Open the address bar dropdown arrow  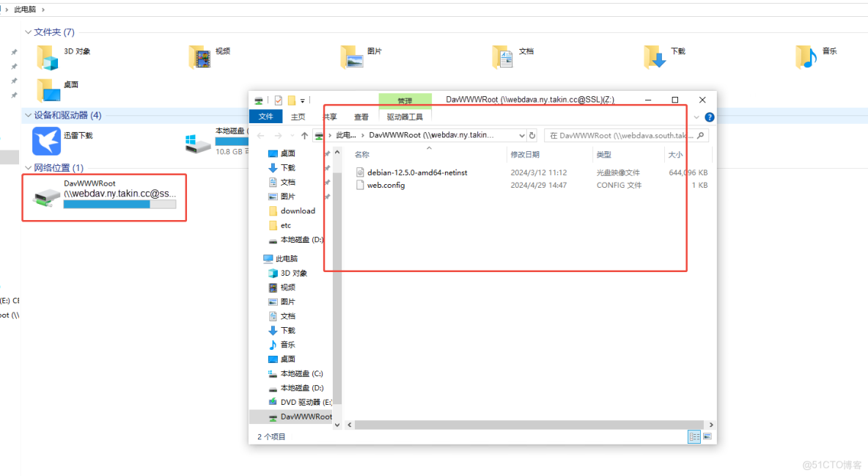[523, 135]
